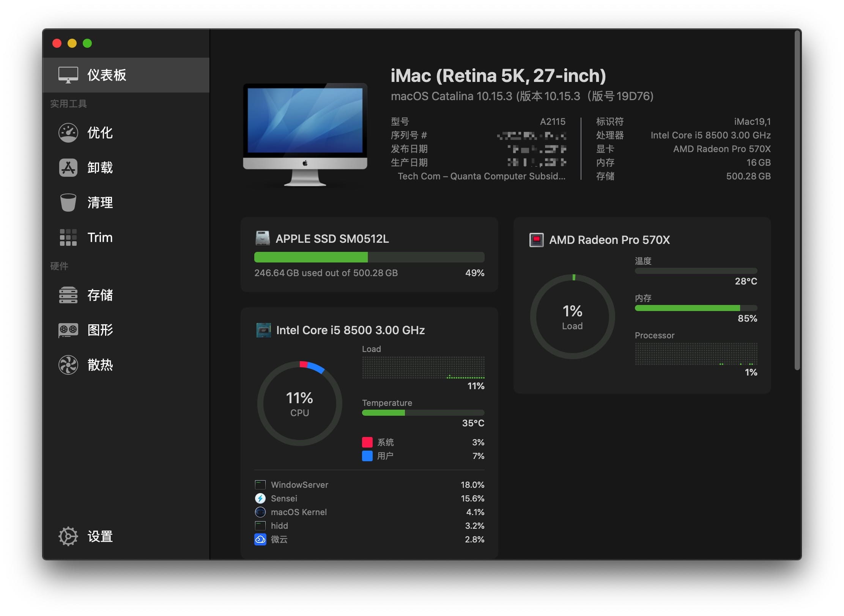Click the 仪表板 sidebar label
The height and width of the screenshot is (616, 844).
107,75
